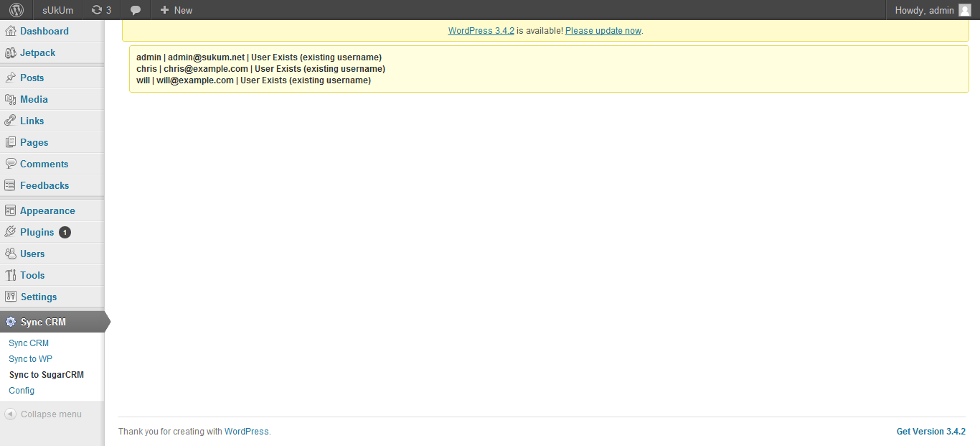
Task: Open the Settings menu label
Action: [x=39, y=297]
